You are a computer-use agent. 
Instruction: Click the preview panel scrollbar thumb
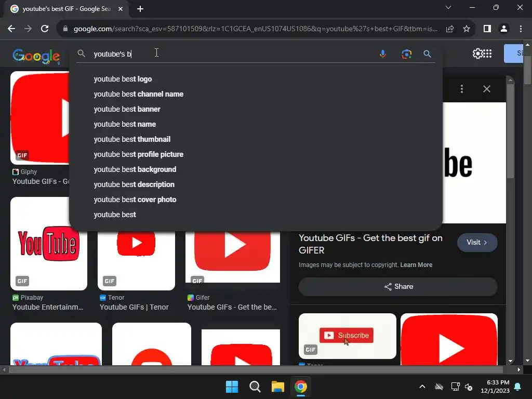(x=510, y=130)
